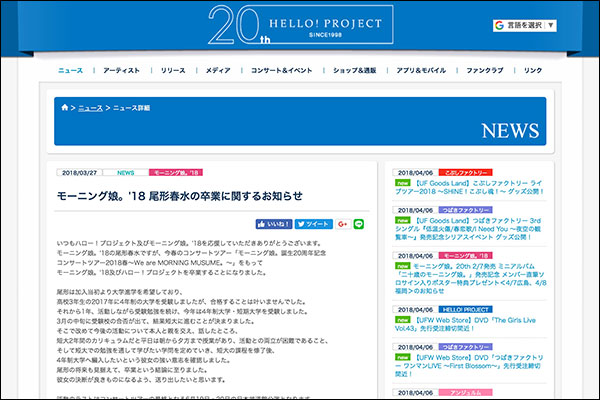This screenshot has height=400, width=600.
Task: Open the ショップ&通販 menu
Action: coord(355,71)
